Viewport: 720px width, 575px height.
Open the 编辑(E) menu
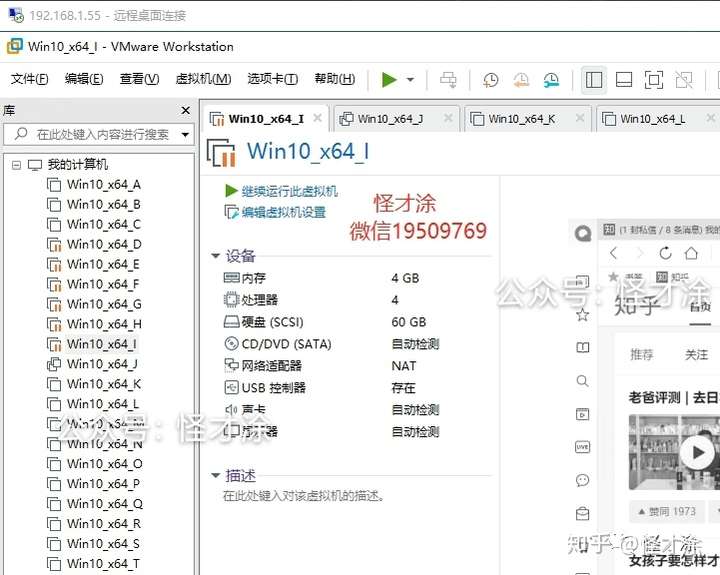84,79
